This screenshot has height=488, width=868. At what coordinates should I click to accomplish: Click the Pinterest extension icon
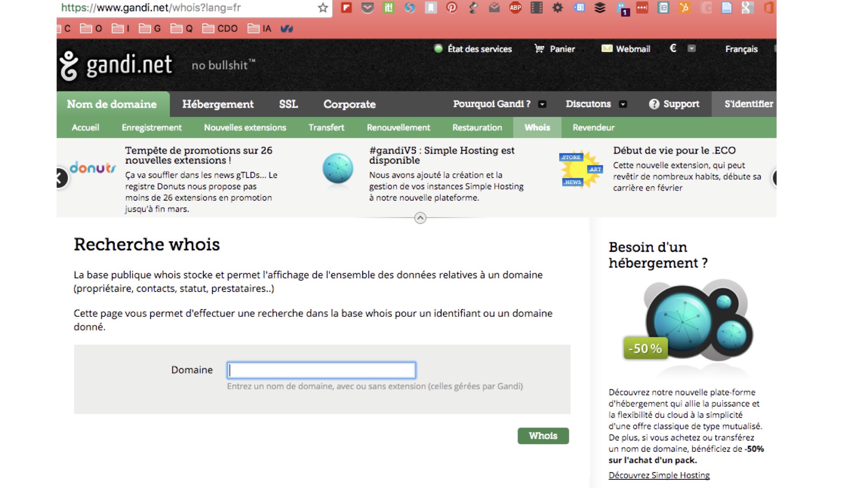point(452,8)
